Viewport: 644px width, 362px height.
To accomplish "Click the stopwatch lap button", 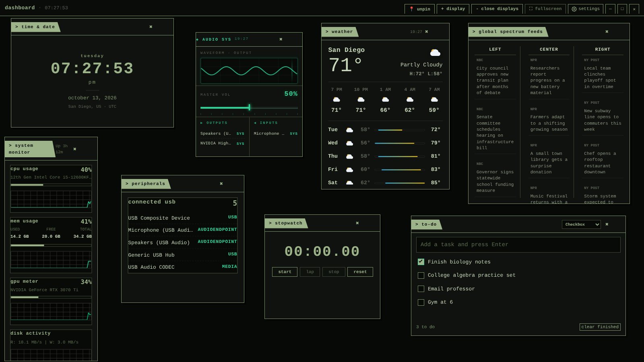I will 310,272.
